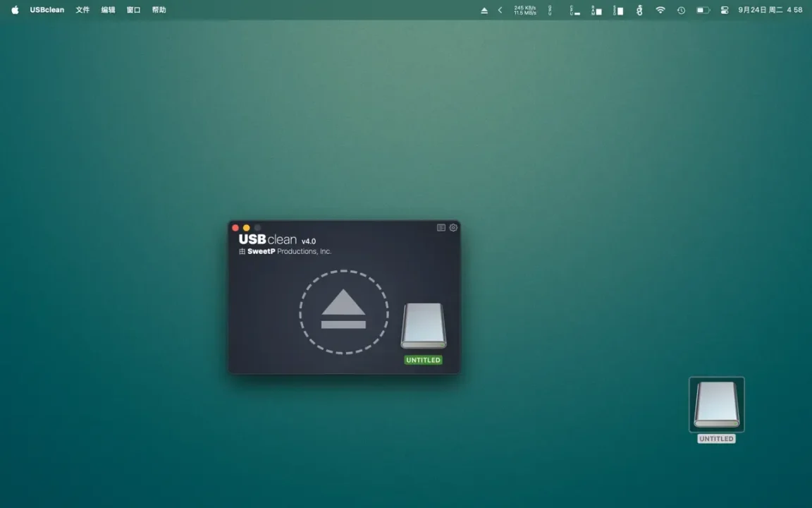The image size is (812, 508).
Task: Open the 编辑 menu
Action: tap(108, 10)
